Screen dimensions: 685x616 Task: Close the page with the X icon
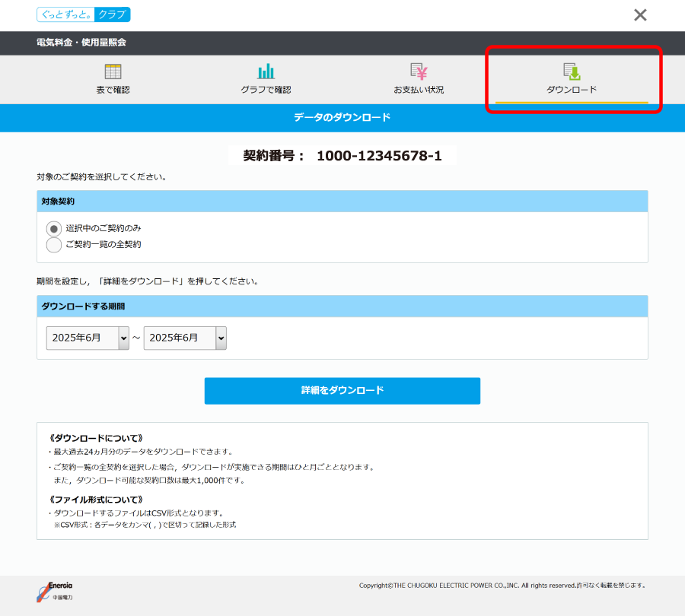tap(640, 15)
